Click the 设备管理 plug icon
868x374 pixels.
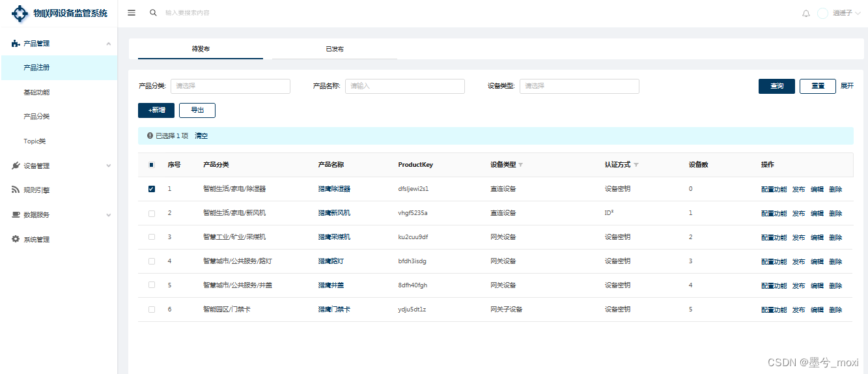pyautogui.click(x=16, y=165)
